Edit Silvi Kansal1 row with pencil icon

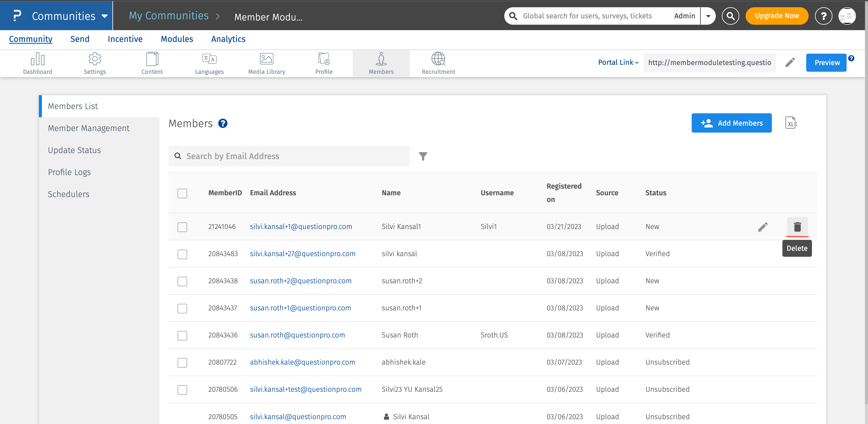click(763, 227)
